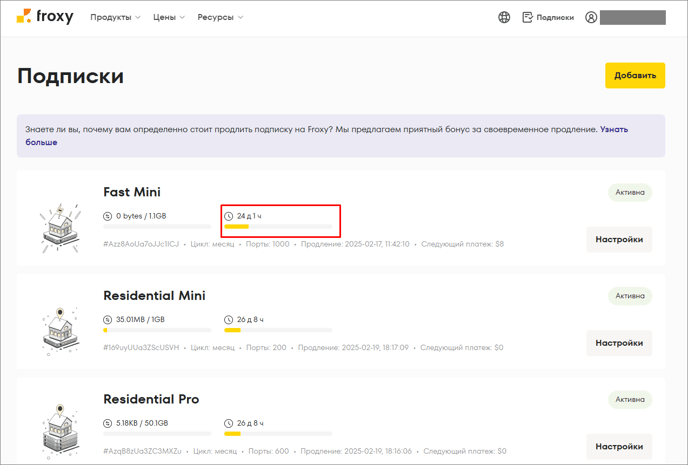
Task: Click Порты: 1000 text
Action: tap(268, 244)
